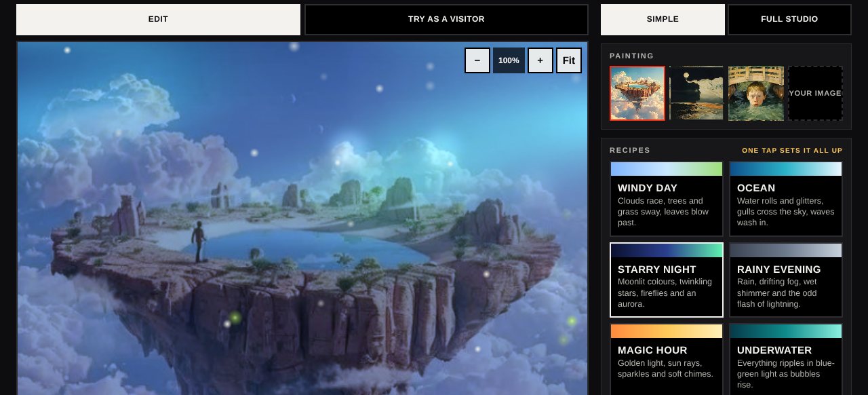Select the floating island painting thumbnail
868x395 pixels.
[637, 93]
